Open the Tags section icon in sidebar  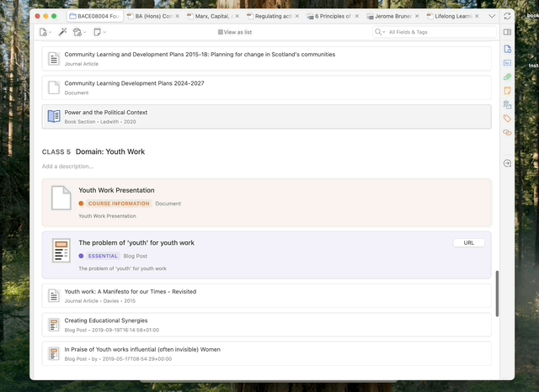[x=507, y=119]
